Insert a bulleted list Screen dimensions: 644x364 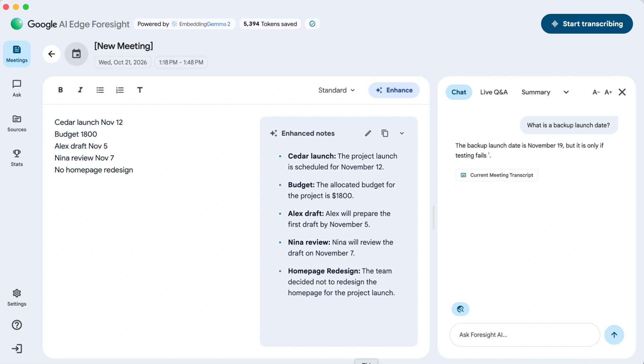[100, 90]
